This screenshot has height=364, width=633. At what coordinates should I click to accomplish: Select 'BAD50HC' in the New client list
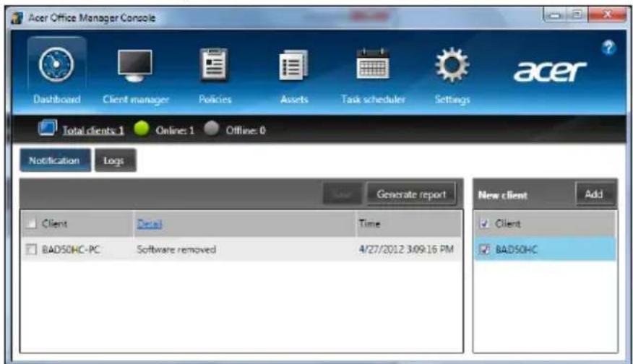pos(517,249)
